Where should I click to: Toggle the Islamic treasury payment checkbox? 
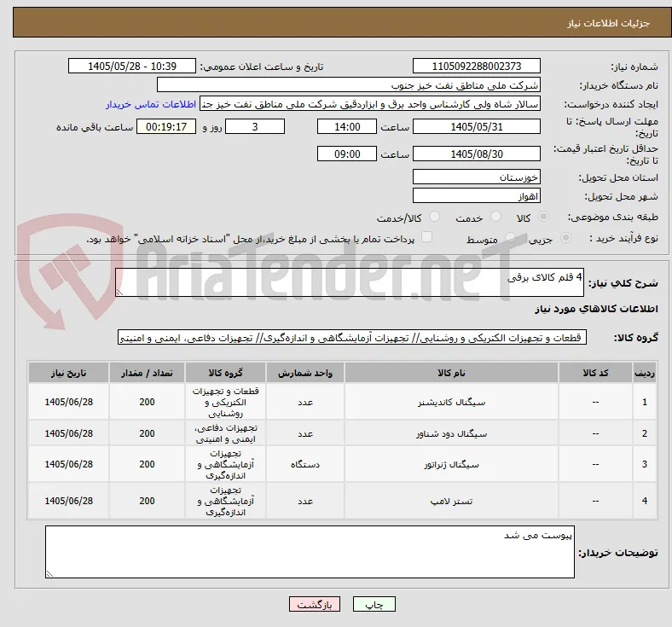point(426,237)
